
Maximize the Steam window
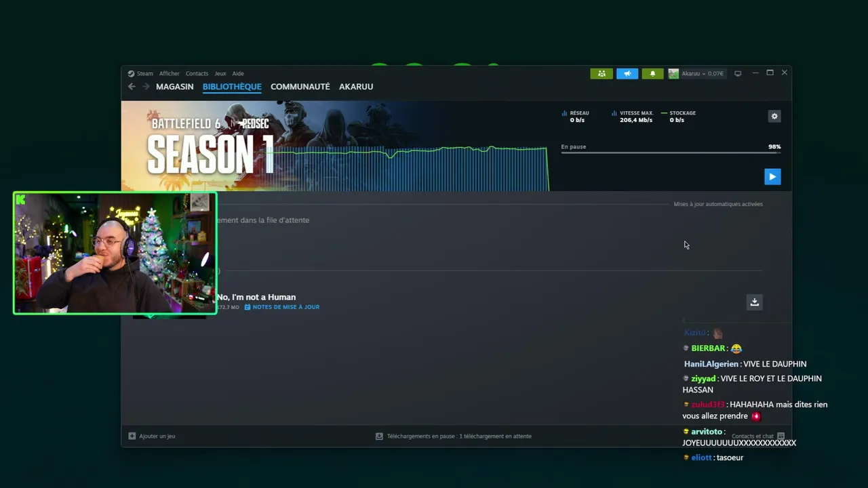coord(770,73)
